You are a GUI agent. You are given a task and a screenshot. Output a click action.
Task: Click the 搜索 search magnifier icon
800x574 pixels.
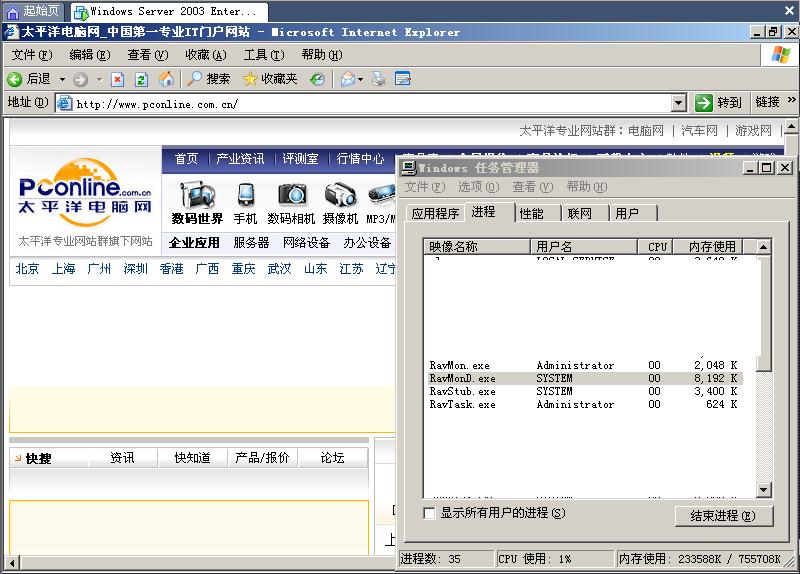point(194,79)
